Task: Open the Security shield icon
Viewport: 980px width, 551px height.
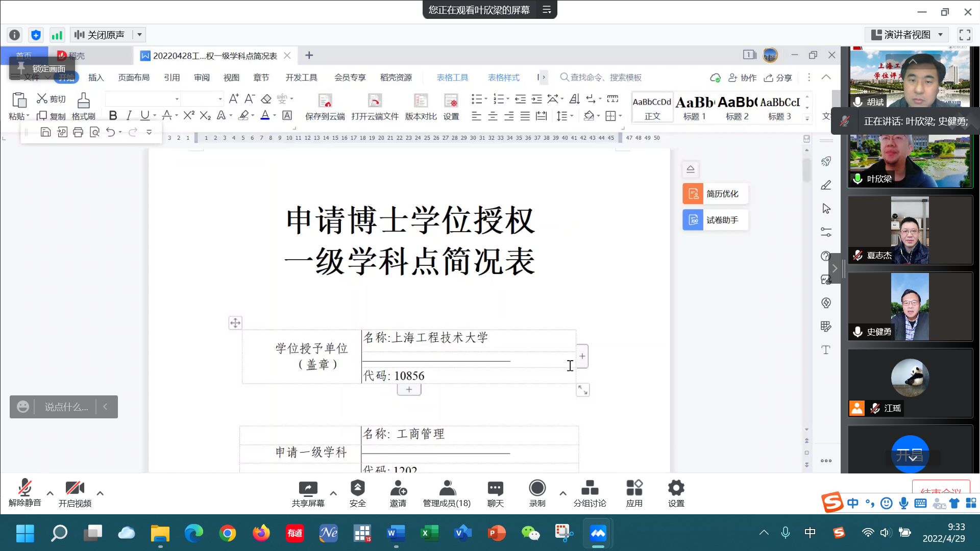Action: [x=357, y=488]
